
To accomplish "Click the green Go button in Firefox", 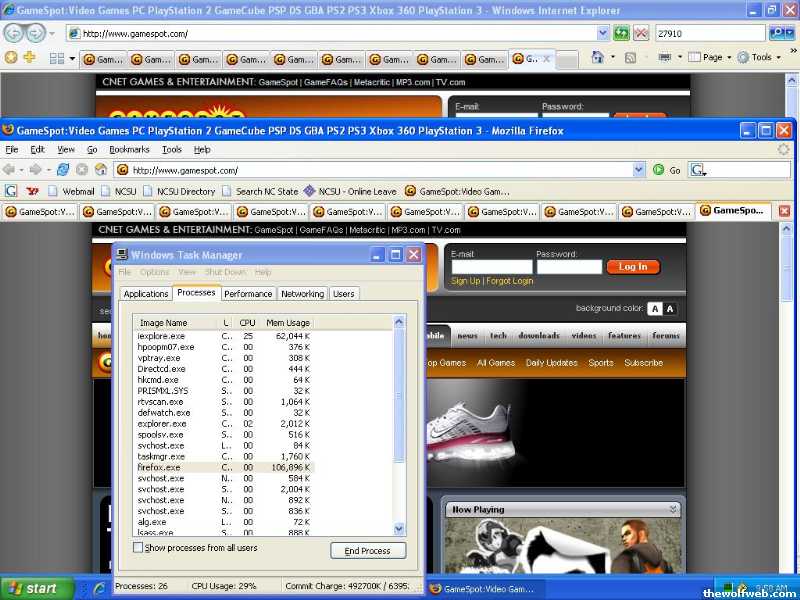I will (659, 170).
